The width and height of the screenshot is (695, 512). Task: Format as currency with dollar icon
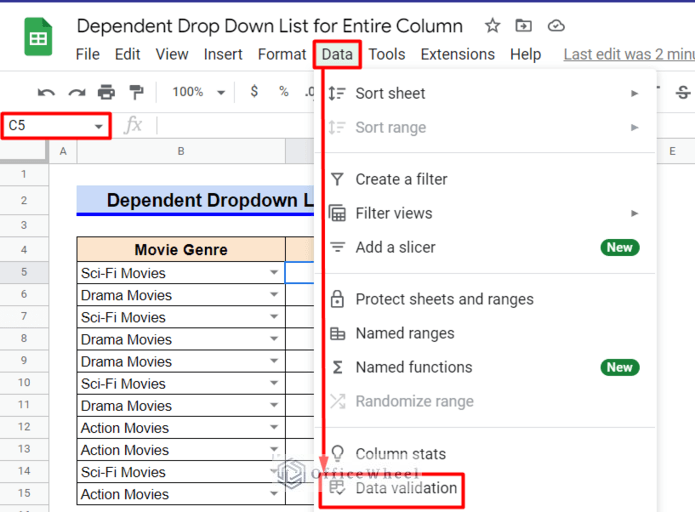click(x=254, y=92)
